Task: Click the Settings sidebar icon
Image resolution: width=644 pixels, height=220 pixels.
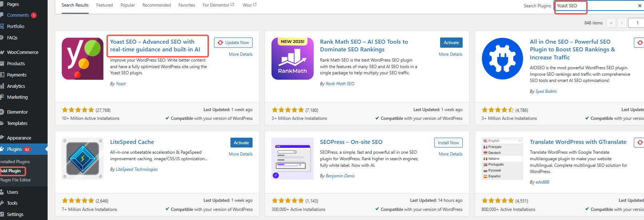Action: (1, 215)
